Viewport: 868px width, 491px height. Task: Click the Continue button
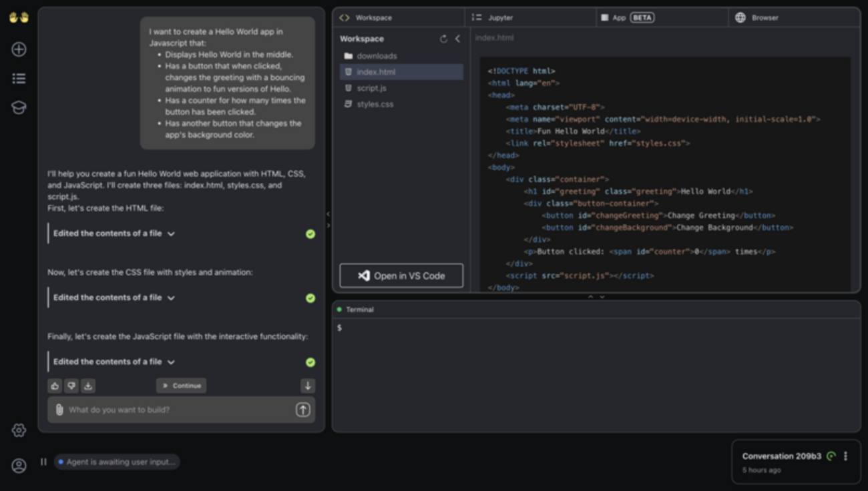pyautogui.click(x=182, y=386)
